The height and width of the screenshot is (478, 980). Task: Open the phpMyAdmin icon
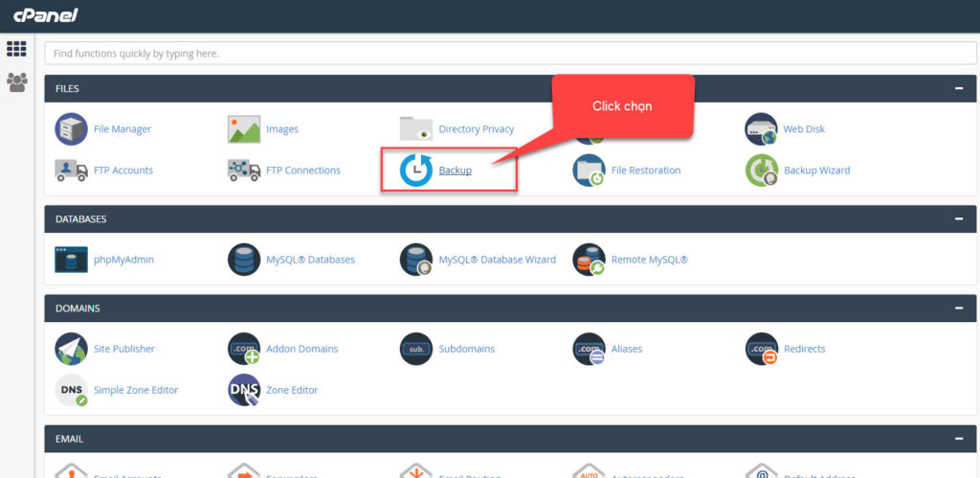coord(71,259)
